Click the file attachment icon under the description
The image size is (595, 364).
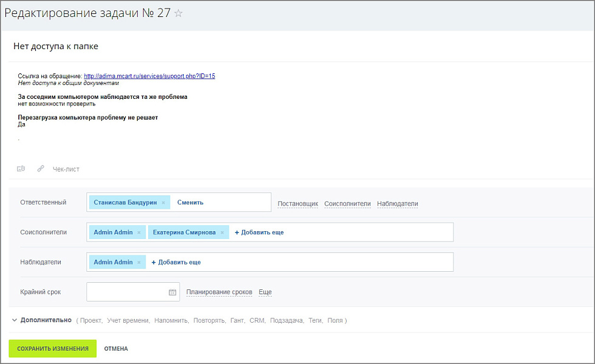click(x=21, y=169)
